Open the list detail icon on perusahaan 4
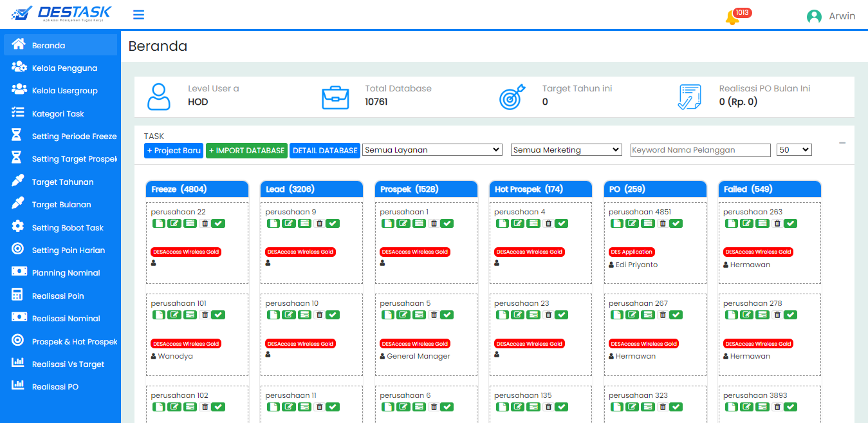Image resolution: width=868 pixels, height=423 pixels. point(533,223)
